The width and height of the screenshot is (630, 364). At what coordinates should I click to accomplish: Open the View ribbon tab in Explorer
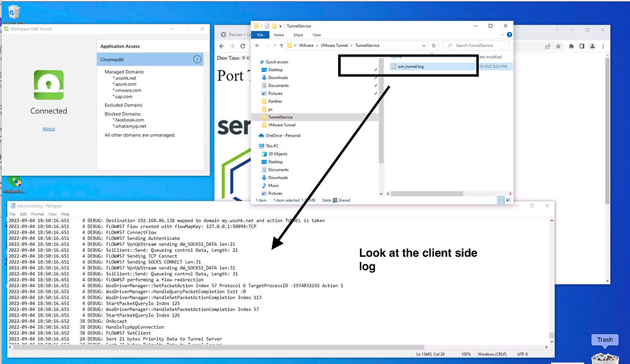pos(316,35)
